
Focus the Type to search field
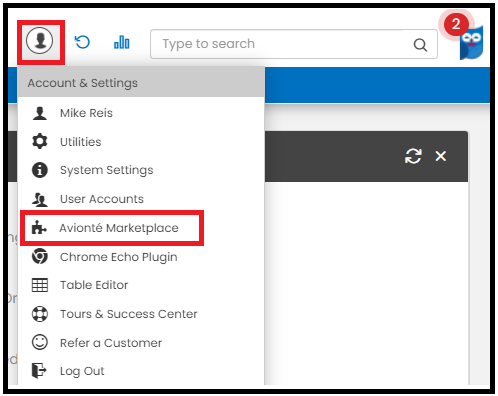click(x=294, y=44)
